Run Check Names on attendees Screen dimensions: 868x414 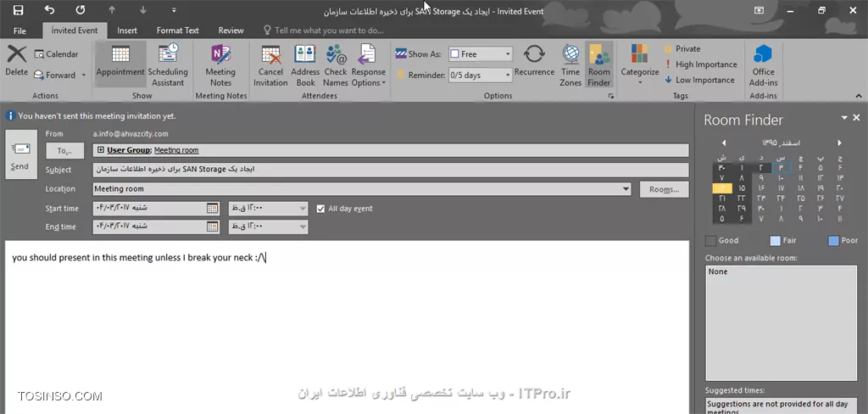click(x=336, y=64)
